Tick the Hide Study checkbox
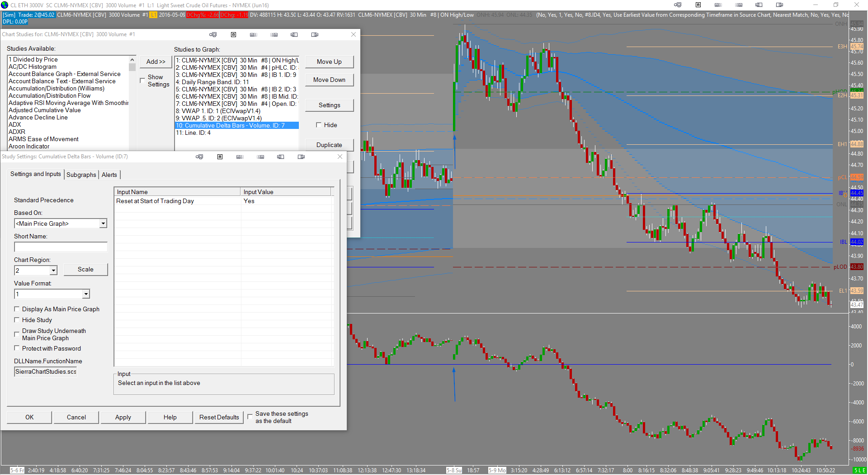 17,320
